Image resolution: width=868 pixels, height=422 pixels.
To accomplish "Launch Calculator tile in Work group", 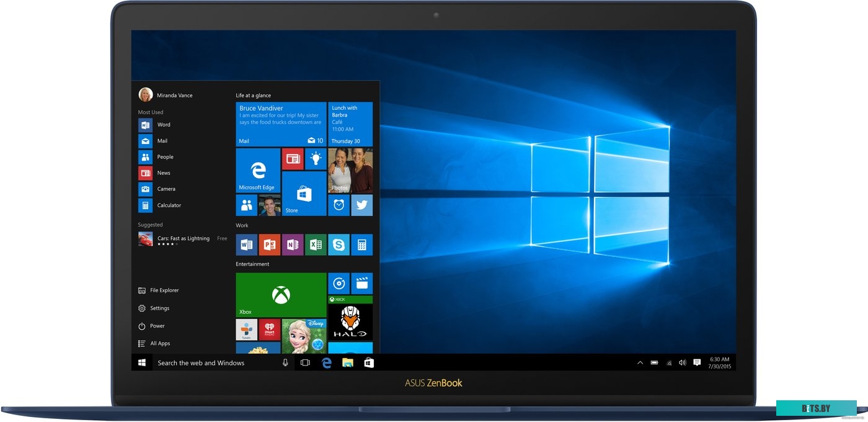I will [x=362, y=245].
